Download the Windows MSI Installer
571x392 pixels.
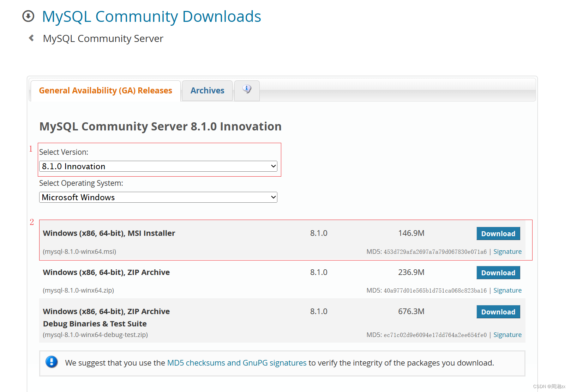[498, 233]
